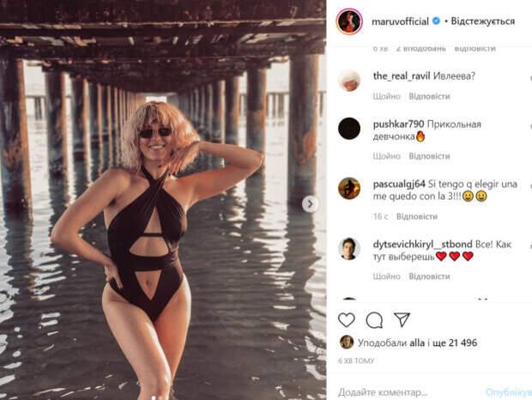Viewport: 532px width, 400px height.
Task: Toggle the Відстежується following button
Action: pyautogui.click(x=483, y=21)
